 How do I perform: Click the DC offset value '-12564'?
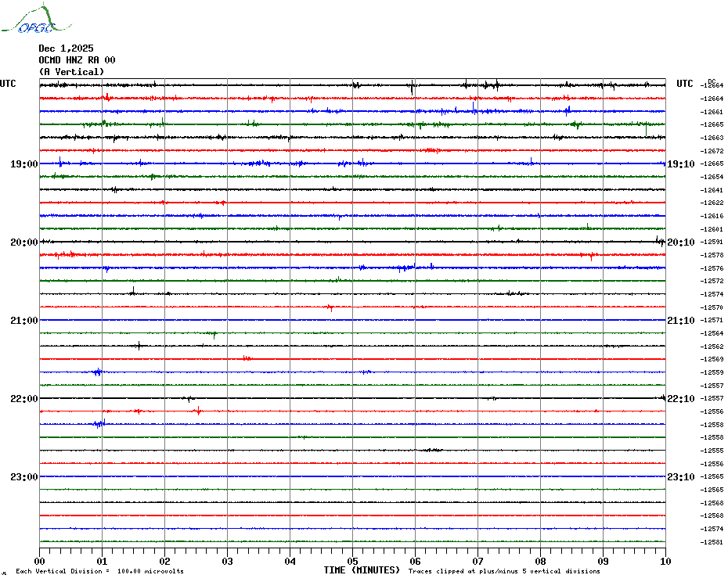tap(712, 334)
